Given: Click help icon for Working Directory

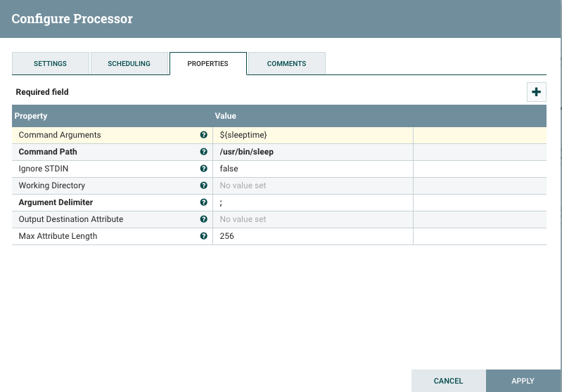Looking at the screenshot, I should click(x=204, y=185).
